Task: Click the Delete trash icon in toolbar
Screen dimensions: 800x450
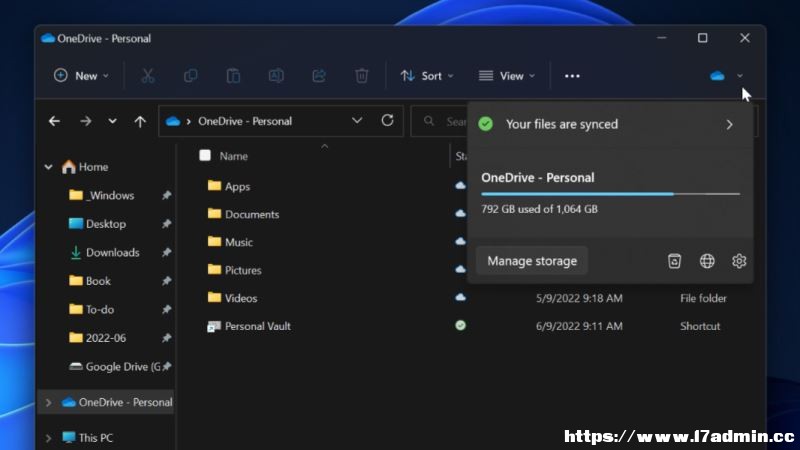Action: (x=362, y=76)
